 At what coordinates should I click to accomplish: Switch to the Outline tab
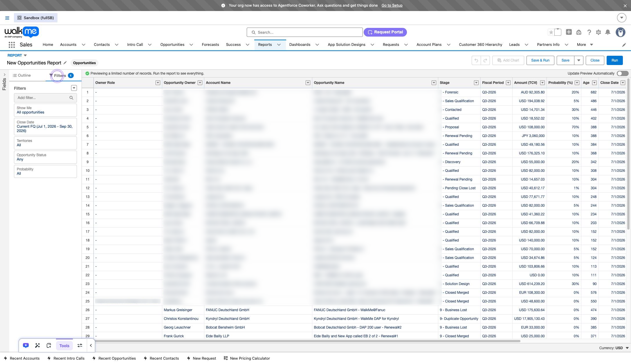pos(22,75)
